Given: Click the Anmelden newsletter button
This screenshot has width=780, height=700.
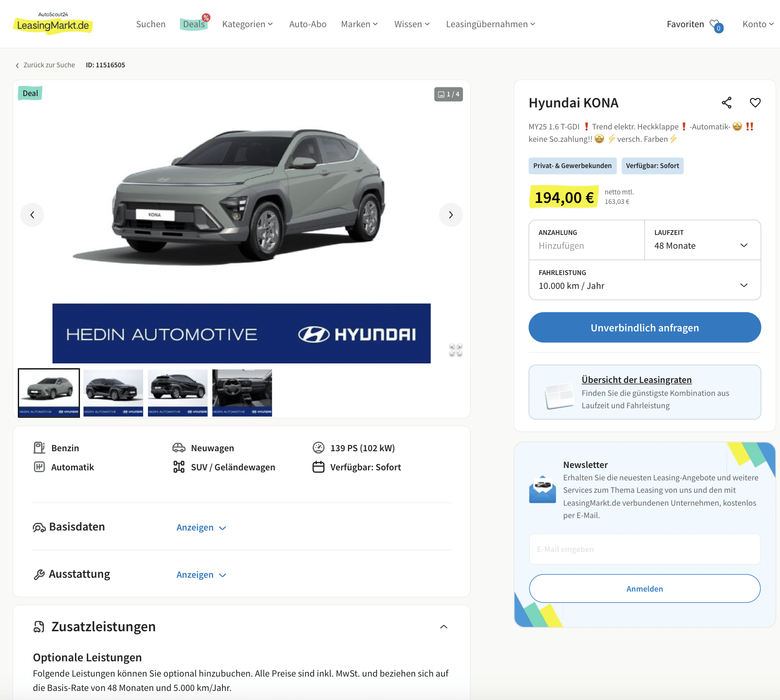Looking at the screenshot, I should 644,589.
